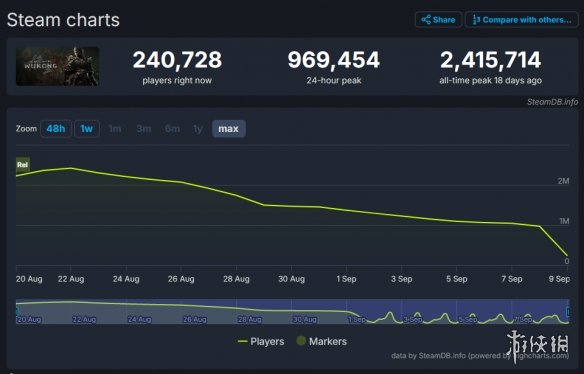Open the SteamDB.info credit link

(x=552, y=102)
